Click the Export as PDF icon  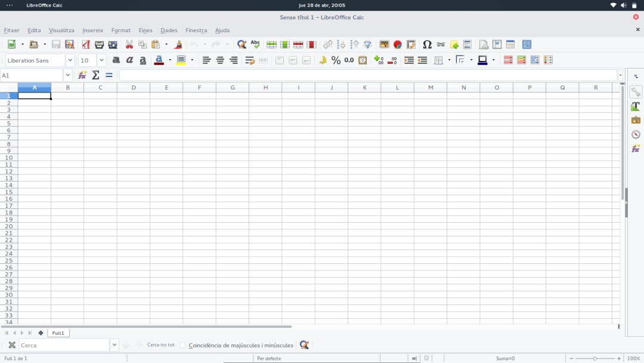click(86, 45)
